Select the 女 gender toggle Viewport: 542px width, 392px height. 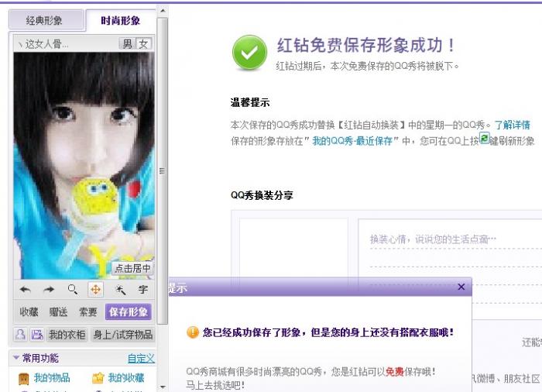pyautogui.click(x=143, y=44)
